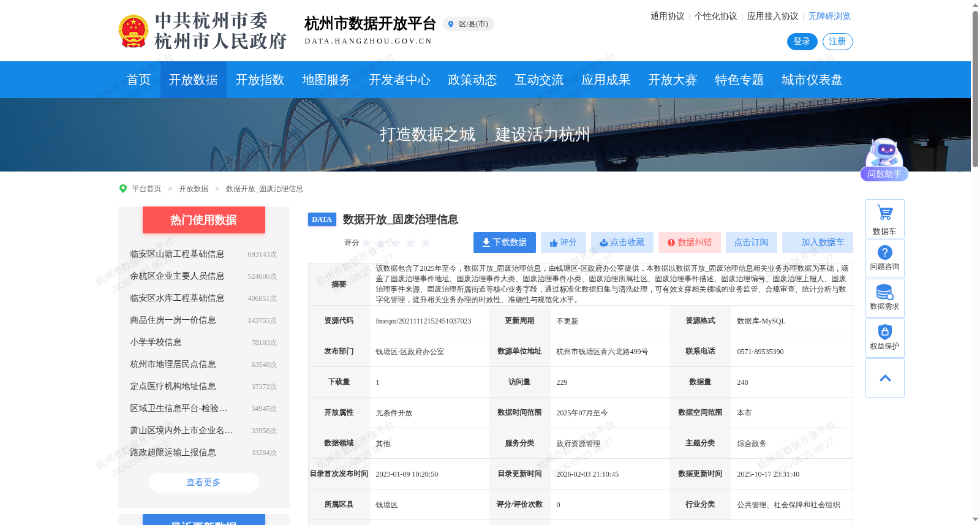This screenshot has width=980, height=525.
Task: Click 钱塘区-区政府办公室 department value
Action: [x=410, y=352]
